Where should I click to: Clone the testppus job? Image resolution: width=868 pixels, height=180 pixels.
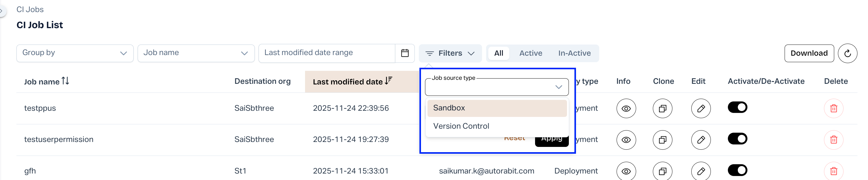[x=662, y=108]
